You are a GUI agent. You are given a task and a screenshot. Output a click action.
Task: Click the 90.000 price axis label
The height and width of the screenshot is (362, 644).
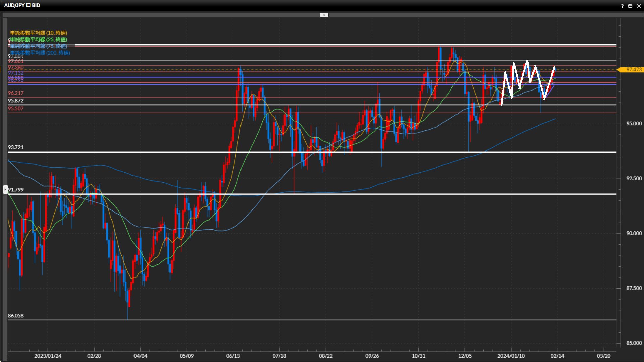pyautogui.click(x=634, y=233)
